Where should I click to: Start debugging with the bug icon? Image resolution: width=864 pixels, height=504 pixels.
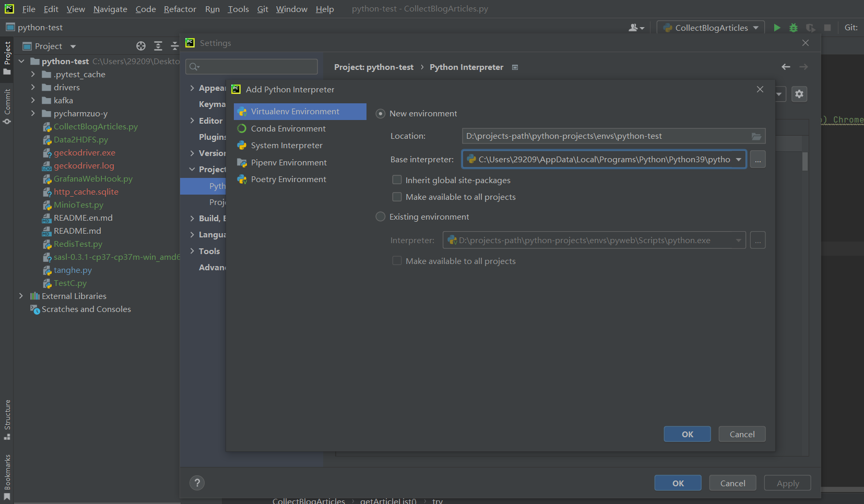[794, 28]
